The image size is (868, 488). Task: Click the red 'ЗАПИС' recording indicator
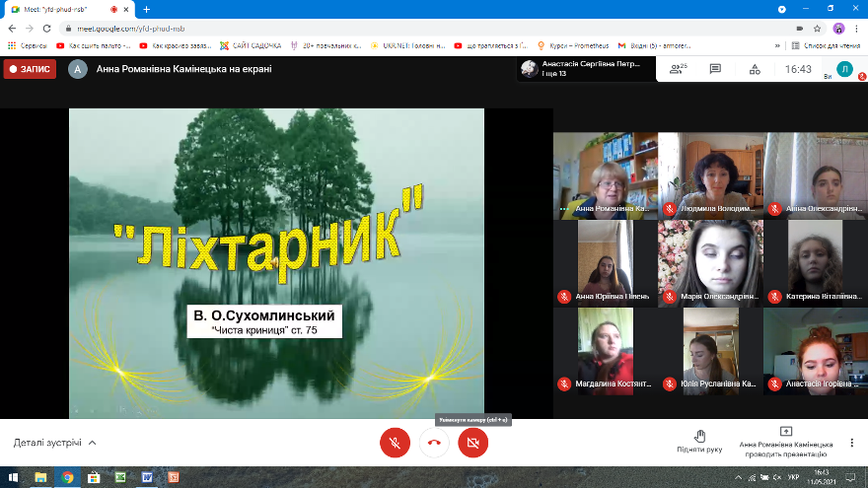30,69
